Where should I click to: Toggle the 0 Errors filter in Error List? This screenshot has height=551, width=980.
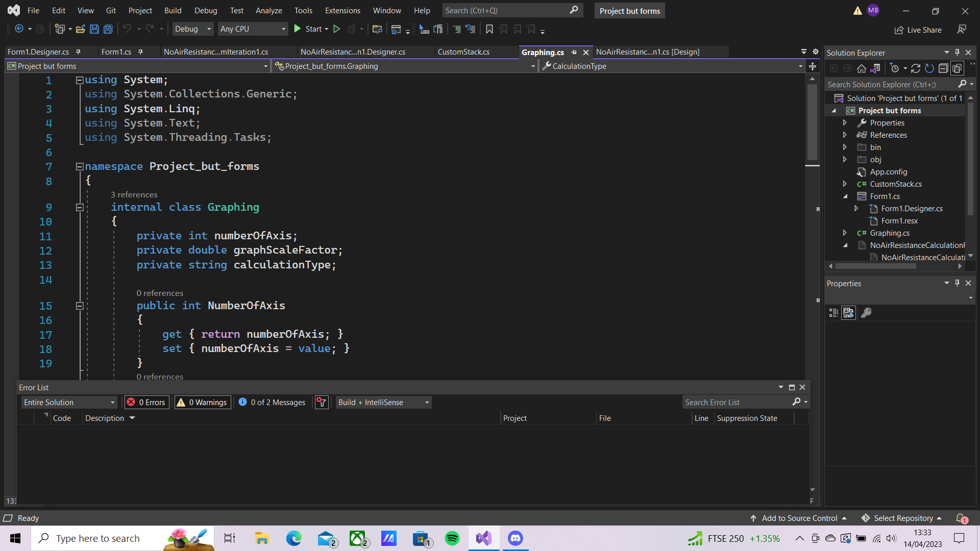pyautogui.click(x=146, y=402)
